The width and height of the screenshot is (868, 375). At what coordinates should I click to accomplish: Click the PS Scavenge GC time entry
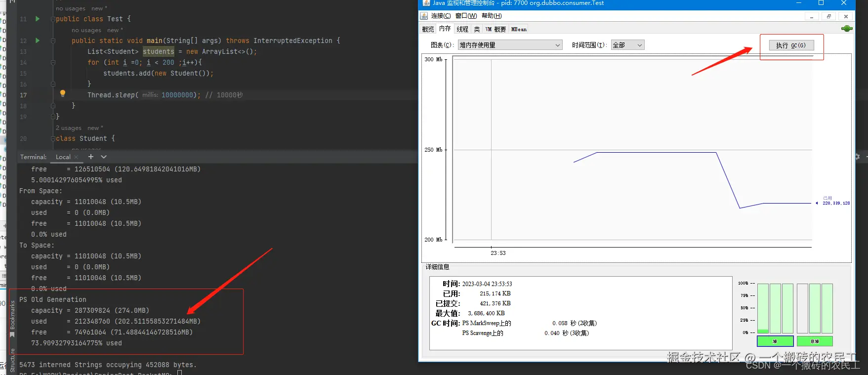(526, 333)
